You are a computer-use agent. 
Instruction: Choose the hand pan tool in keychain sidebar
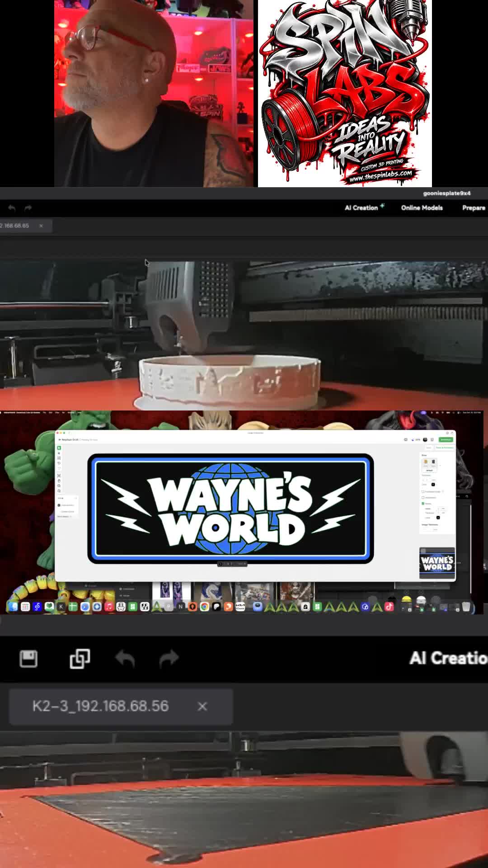point(59,481)
